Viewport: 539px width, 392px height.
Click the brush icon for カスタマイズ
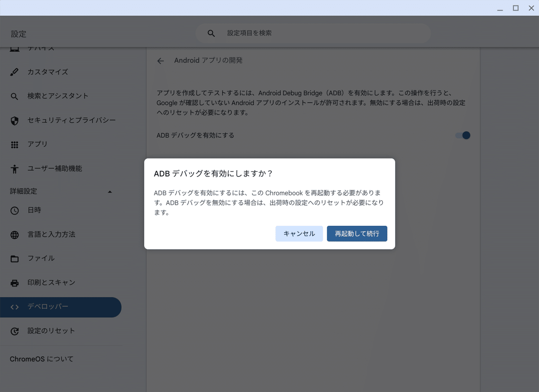pyautogui.click(x=14, y=72)
